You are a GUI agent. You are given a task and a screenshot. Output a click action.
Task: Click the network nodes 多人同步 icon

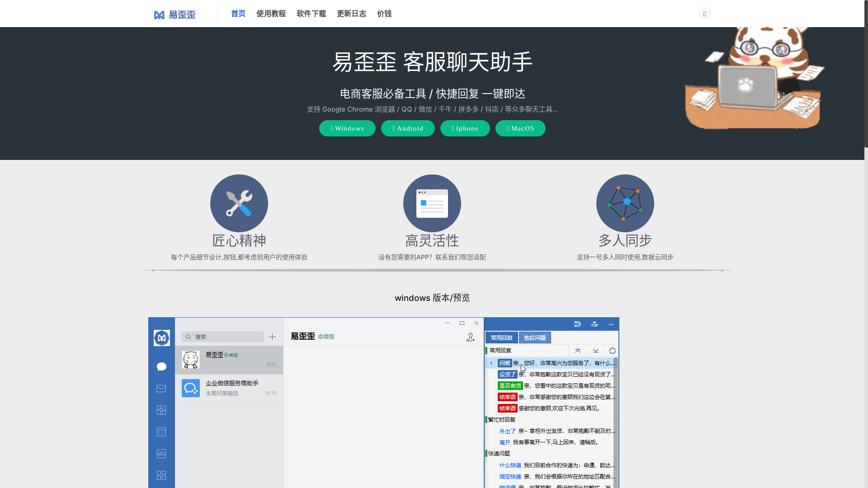click(x=625, y=203)
